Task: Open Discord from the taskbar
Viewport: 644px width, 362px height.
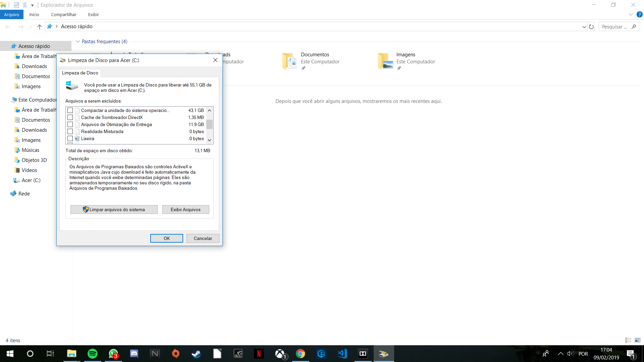Action: tap(134, 354)
